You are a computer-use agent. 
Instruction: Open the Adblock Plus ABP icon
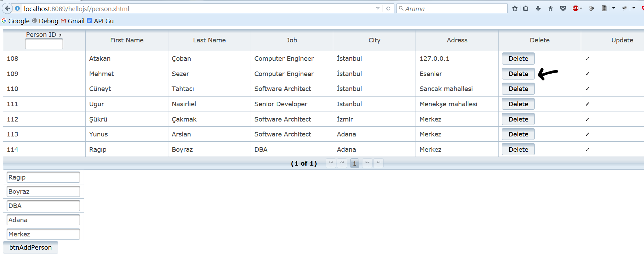point(576,8)
